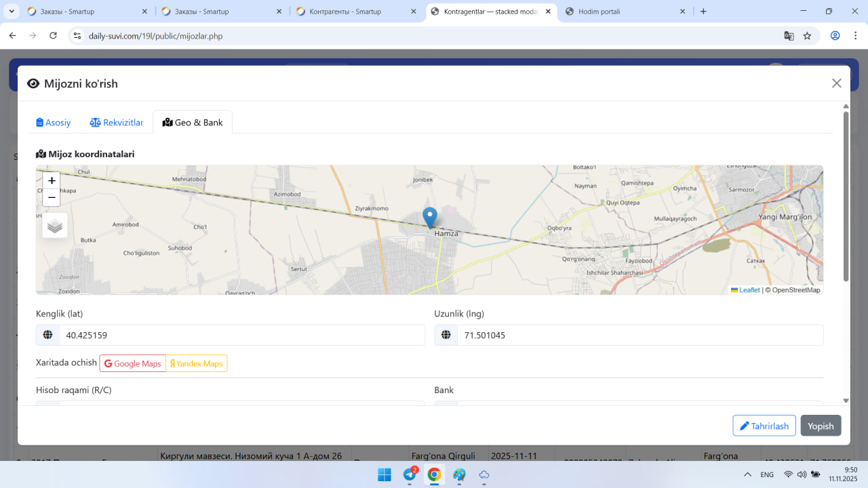Select the Geo & Bank tab
The width and height of the screenshot is (868, 488).
click(x=193, y=123)
